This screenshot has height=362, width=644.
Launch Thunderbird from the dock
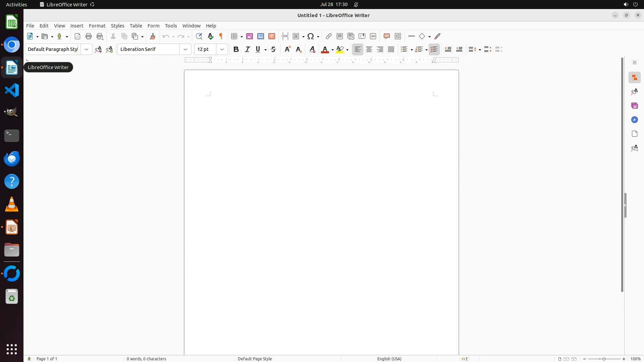[12, 159]
